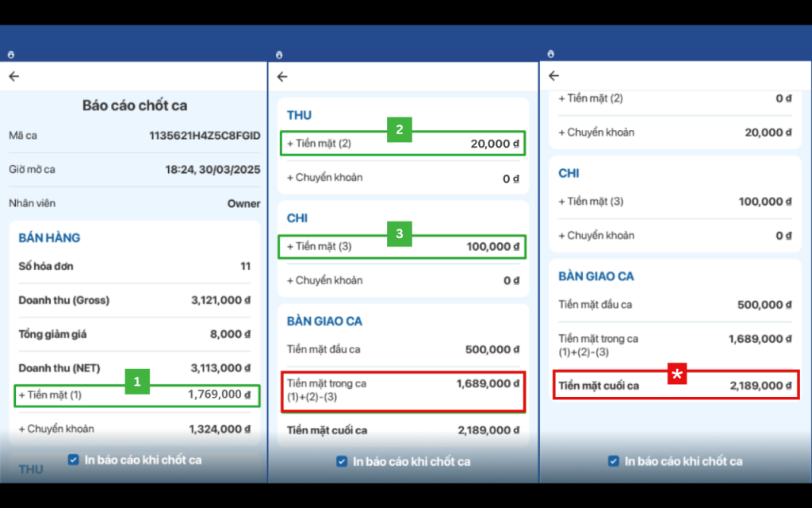Click the shift code 1135621H4Z5C8FGID

(205, 136)
